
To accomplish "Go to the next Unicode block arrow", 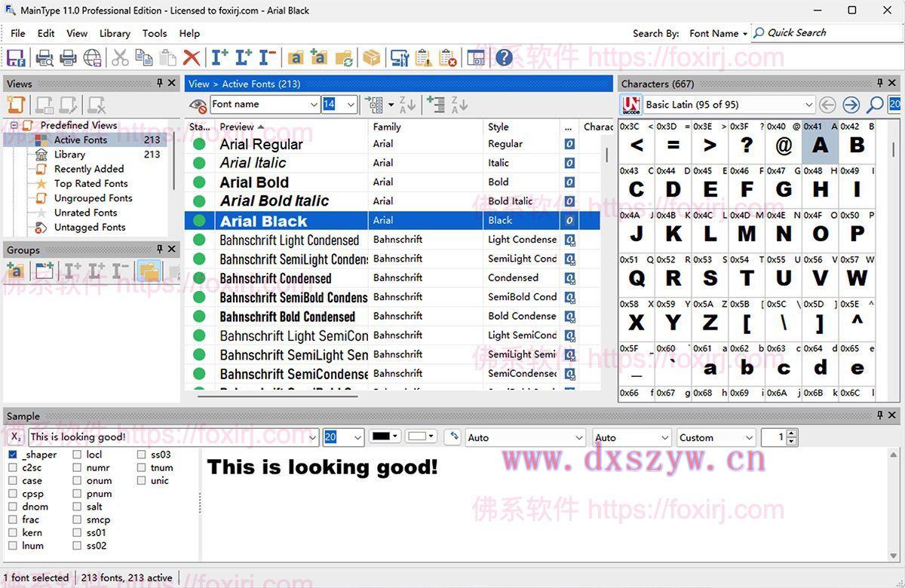I will coord(851,105).
